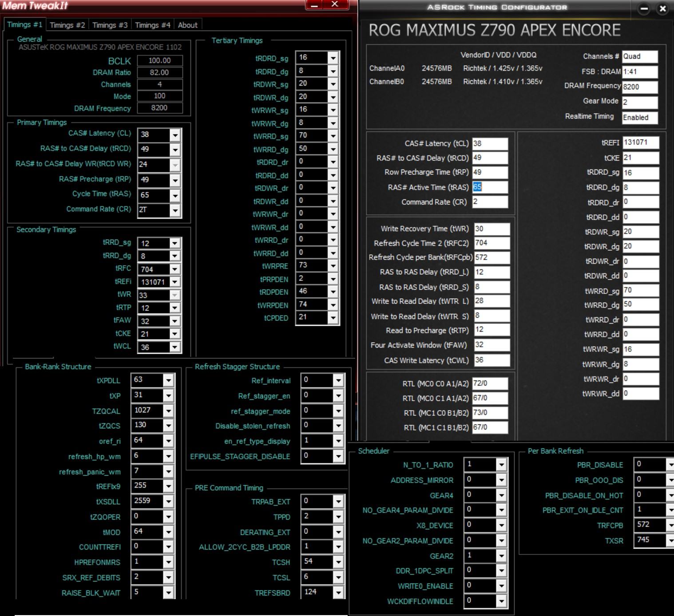This screenshot has height=616, width=674.
Task: Open the Ref_interval dropdown
Action: 338,380
